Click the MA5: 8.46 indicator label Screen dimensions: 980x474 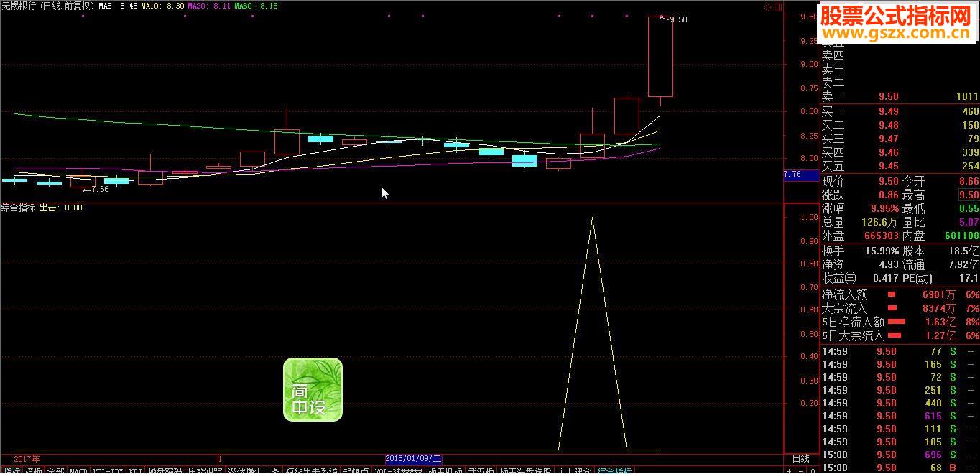coord(118,6)
